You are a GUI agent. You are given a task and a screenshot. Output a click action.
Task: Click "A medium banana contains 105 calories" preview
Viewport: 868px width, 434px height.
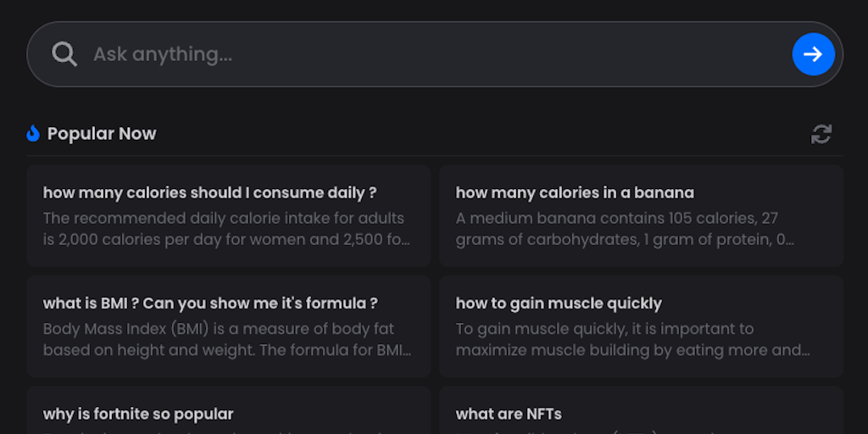[x=617, y=218]
